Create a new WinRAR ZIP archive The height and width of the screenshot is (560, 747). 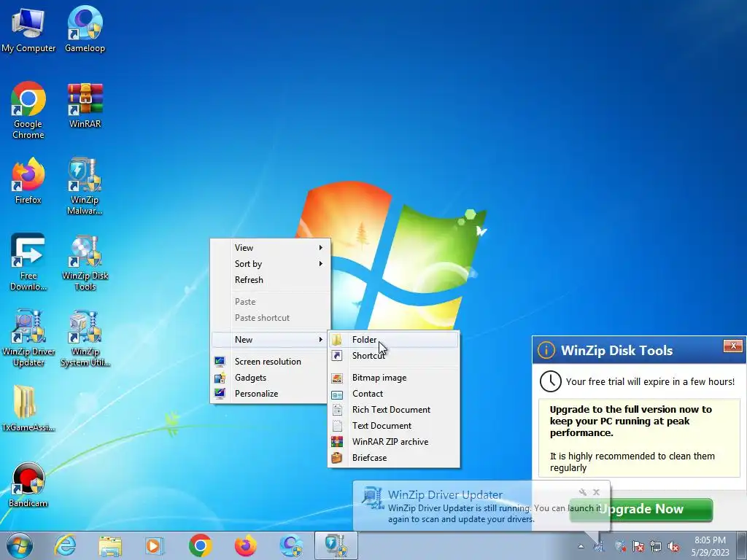394,442
